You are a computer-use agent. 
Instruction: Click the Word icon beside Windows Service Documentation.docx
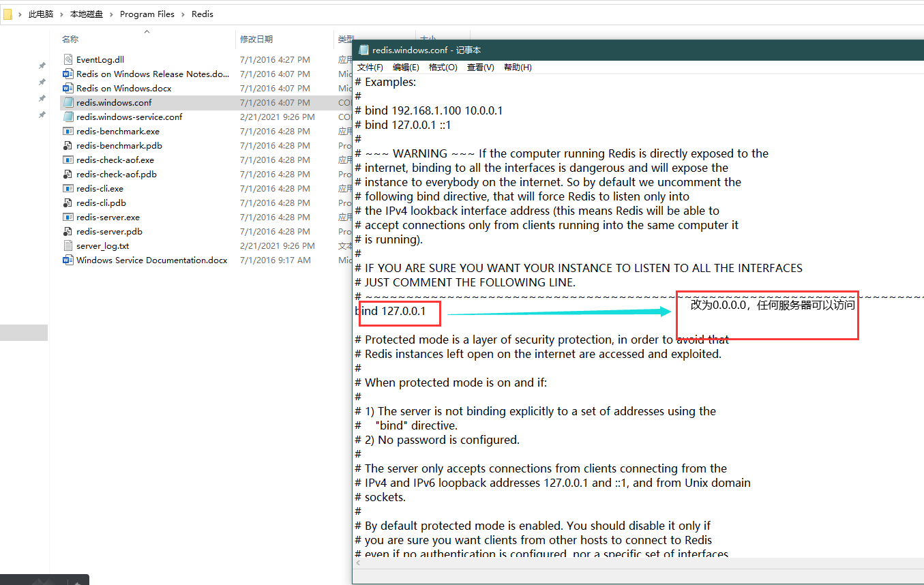(x=68, y=260)
